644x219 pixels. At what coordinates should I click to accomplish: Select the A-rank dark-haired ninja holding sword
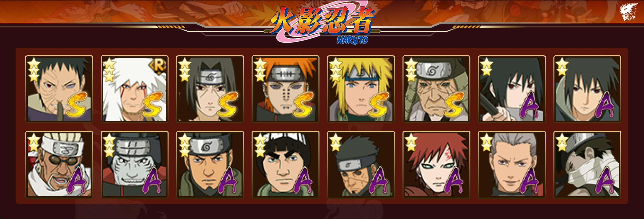512,89
